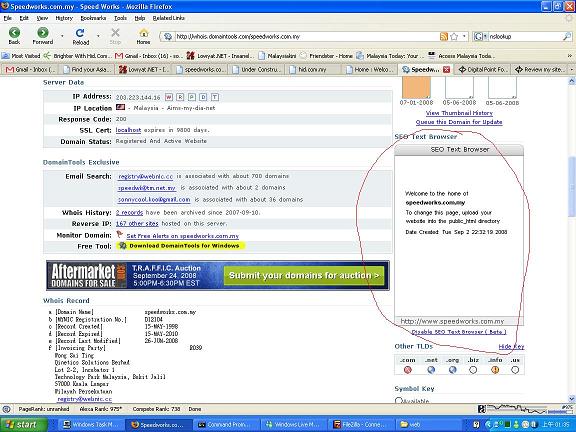576x432 pixels.
Task: Open the View menu
Action: click(42, 18)
